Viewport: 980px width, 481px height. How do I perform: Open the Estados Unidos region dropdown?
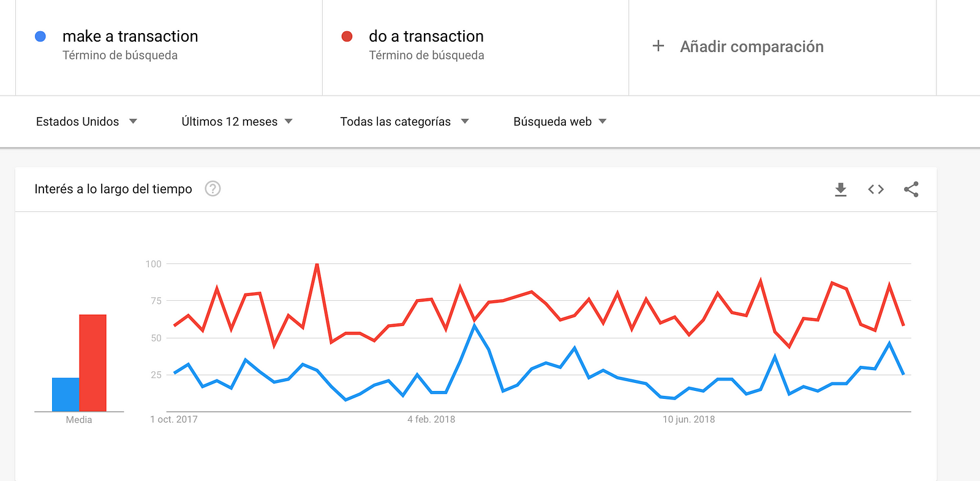(86, 121)
